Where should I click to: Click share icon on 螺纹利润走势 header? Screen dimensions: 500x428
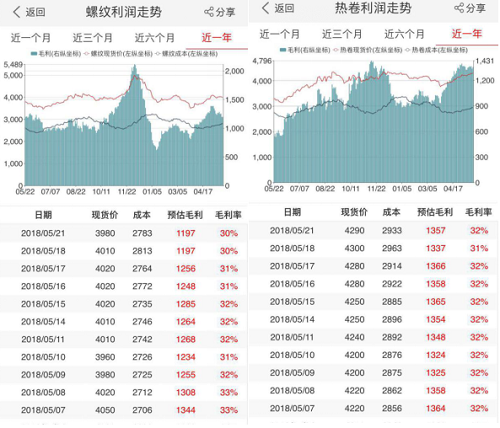coord(209,12)
